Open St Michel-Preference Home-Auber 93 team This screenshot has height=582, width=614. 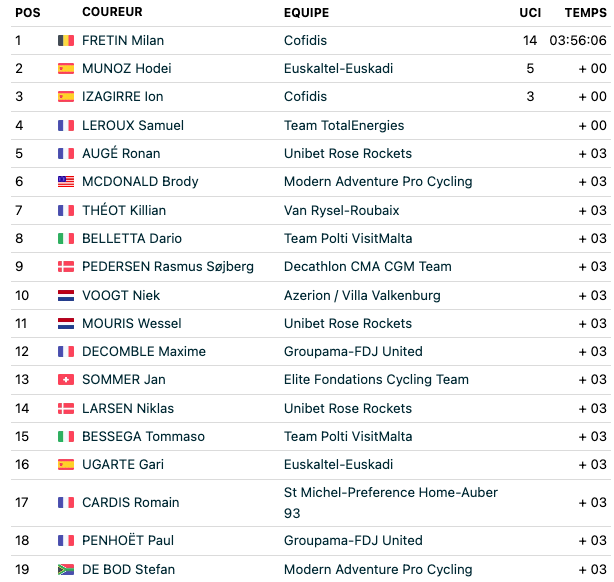tap(391, 502)
